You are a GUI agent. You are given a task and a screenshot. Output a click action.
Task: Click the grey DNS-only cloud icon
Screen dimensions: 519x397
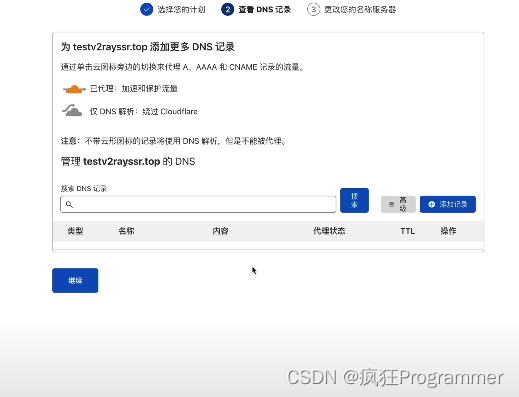72,111
